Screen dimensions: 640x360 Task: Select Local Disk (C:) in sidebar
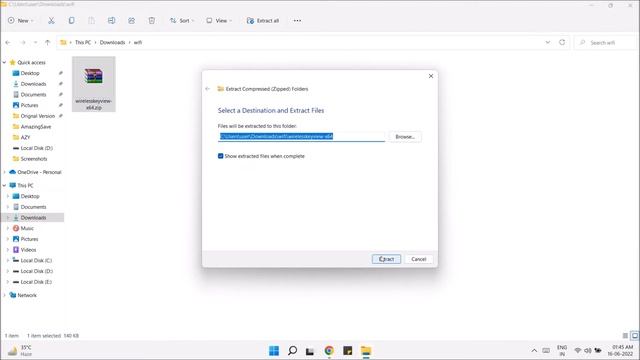point(36,260)
